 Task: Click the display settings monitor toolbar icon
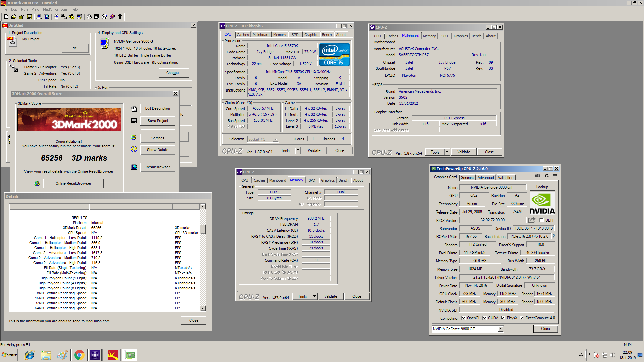79,17
